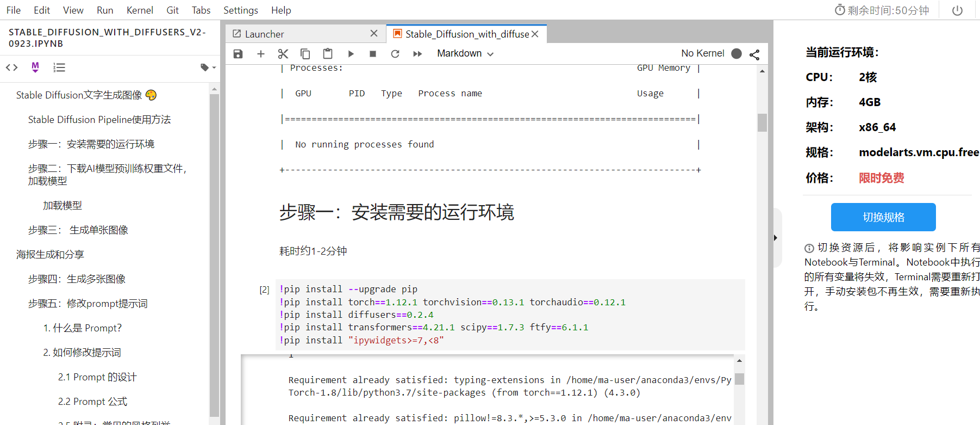
Task: Open the purple M sidebar icon
Action: pos(35,67)
